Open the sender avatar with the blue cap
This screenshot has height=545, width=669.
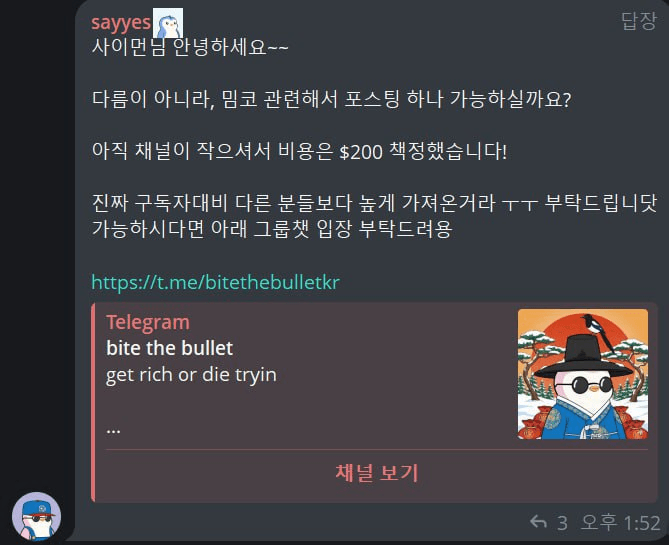36,516
